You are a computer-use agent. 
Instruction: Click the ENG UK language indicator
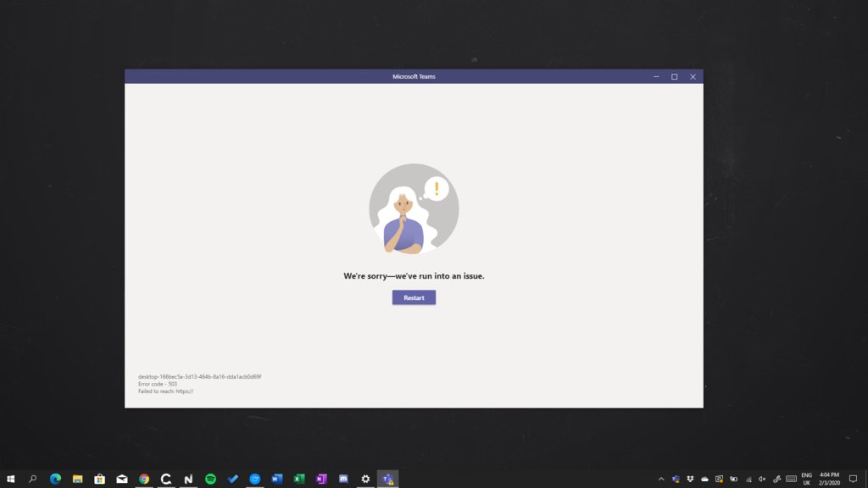click(807, 480)
